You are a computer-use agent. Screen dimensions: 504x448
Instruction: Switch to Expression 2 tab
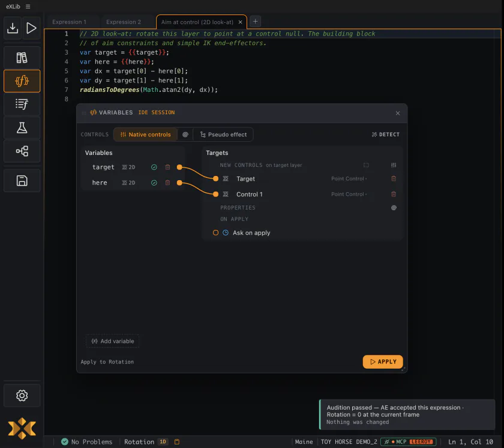pyautogui.click(x=124, y=22)
